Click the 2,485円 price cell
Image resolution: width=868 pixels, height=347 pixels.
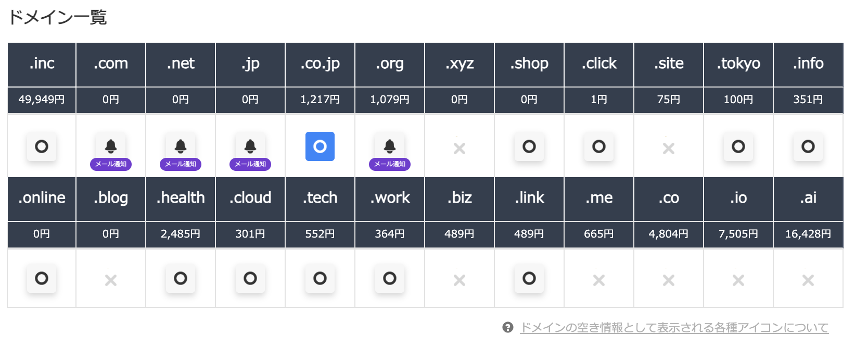[181, 234]
